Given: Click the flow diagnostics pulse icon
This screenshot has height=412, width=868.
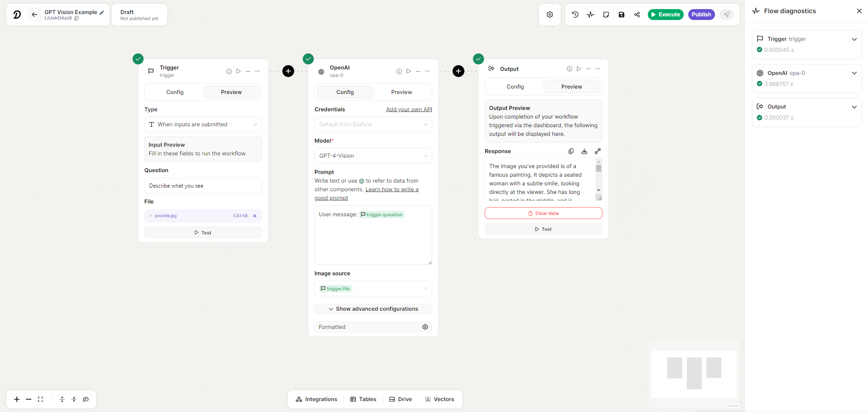Looking at the screenshot, I should coord(590,15).
